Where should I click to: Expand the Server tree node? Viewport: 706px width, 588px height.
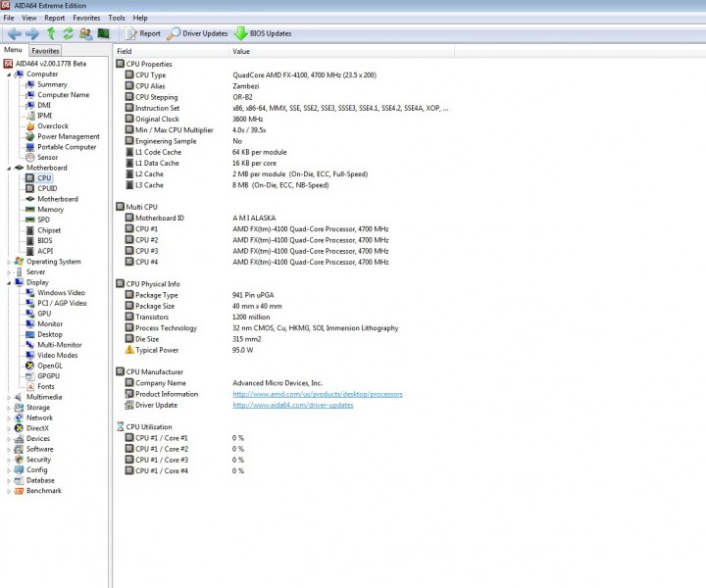click(9, 272)
